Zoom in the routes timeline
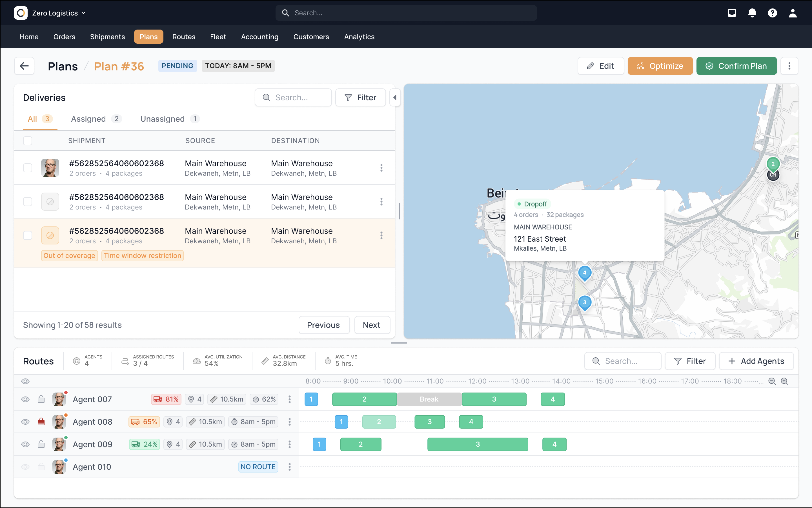This screenshot has height=508, width=812. point(784,381)
